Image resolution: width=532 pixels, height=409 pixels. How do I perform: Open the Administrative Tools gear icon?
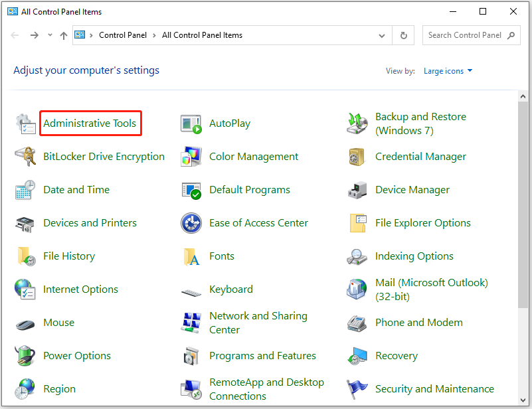(x=25, y=123)
